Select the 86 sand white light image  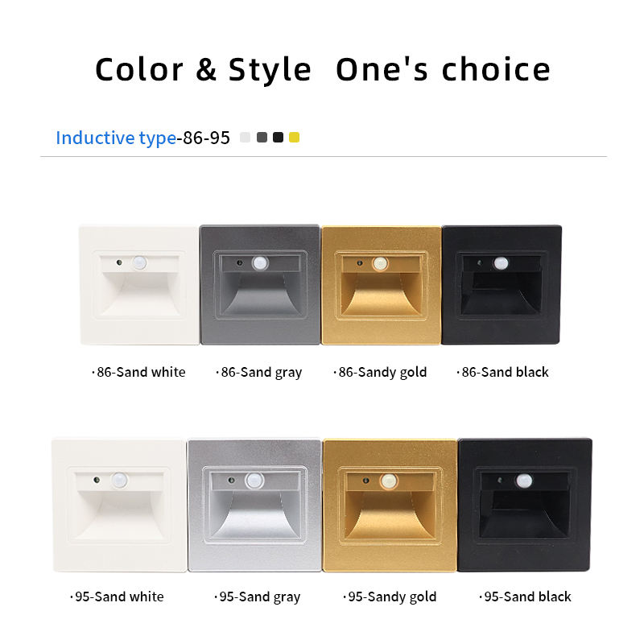(139, 285)
